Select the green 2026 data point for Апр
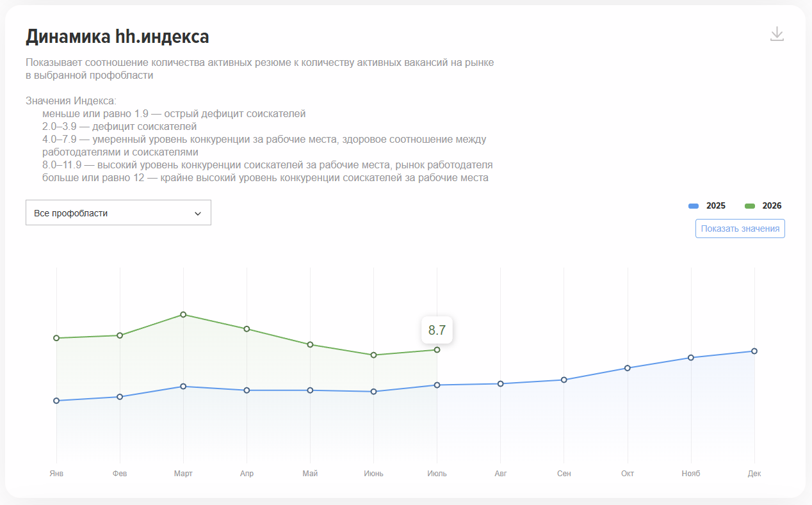 pos(247,329)
